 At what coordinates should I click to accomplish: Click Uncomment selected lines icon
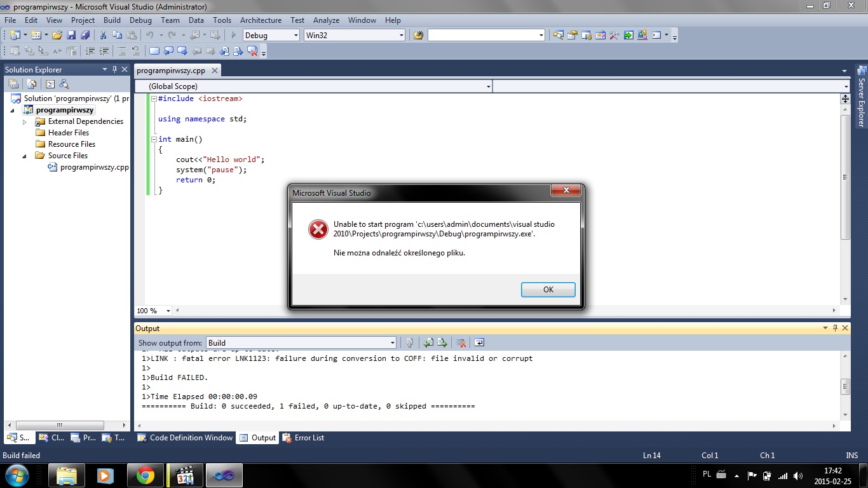(136, 51)
